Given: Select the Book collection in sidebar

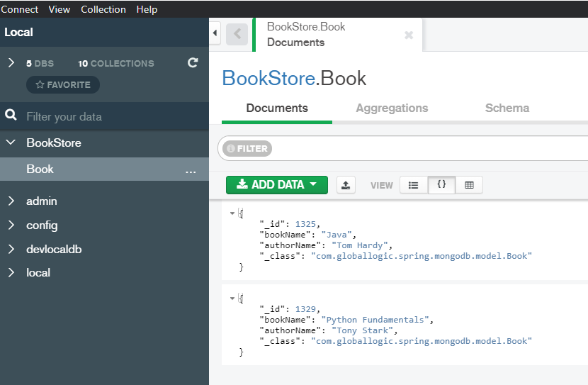Looking at the screenshot, I should click(104, 169).
